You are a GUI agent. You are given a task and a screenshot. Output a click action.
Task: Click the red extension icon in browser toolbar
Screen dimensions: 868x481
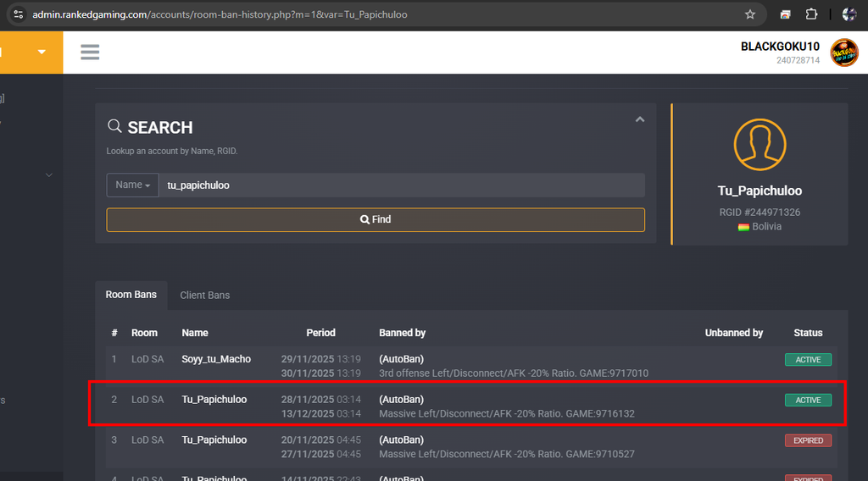point(785,14)
